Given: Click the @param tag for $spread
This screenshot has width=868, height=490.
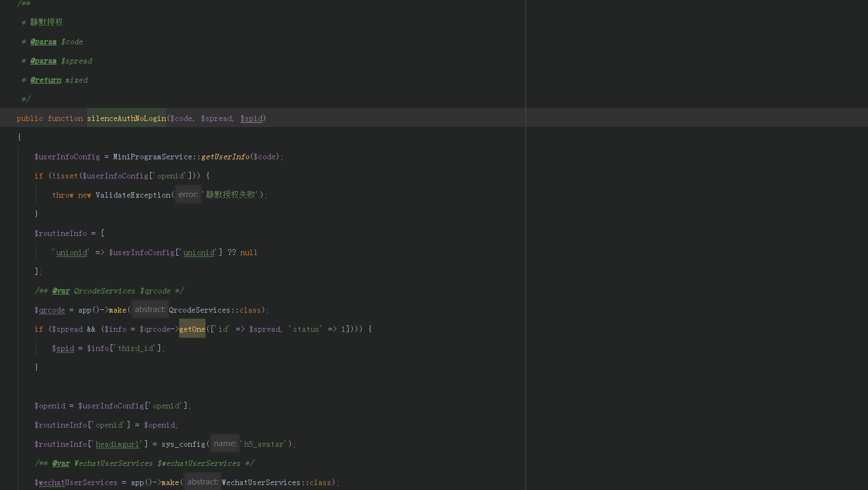Looking at the screenshot, I should (x=43, y=61).
